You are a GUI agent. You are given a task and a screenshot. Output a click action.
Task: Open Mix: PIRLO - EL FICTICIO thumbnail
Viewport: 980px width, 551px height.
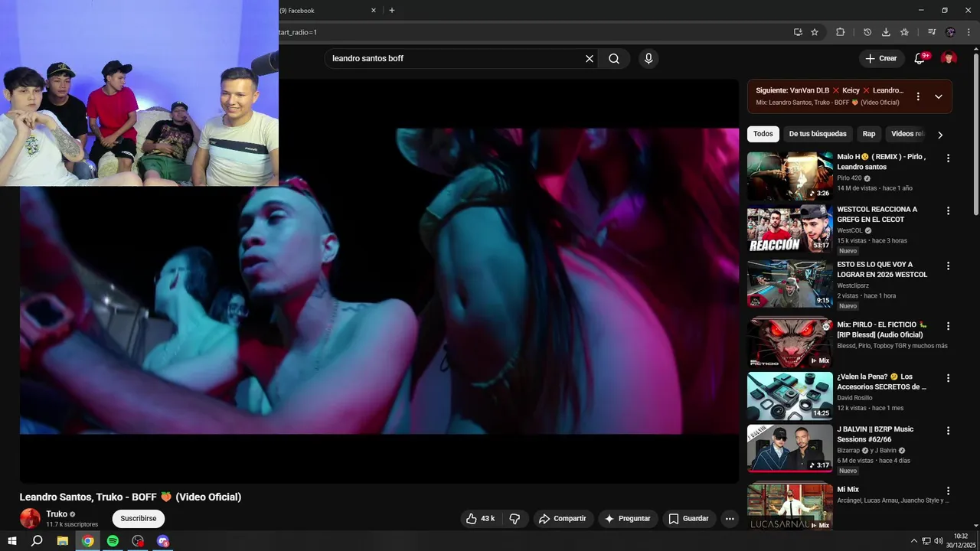[x=790, y=343]
